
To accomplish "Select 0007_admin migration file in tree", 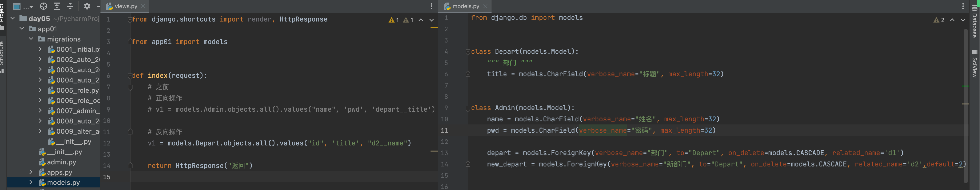I will pyautogui.click(x=74, y=111).
